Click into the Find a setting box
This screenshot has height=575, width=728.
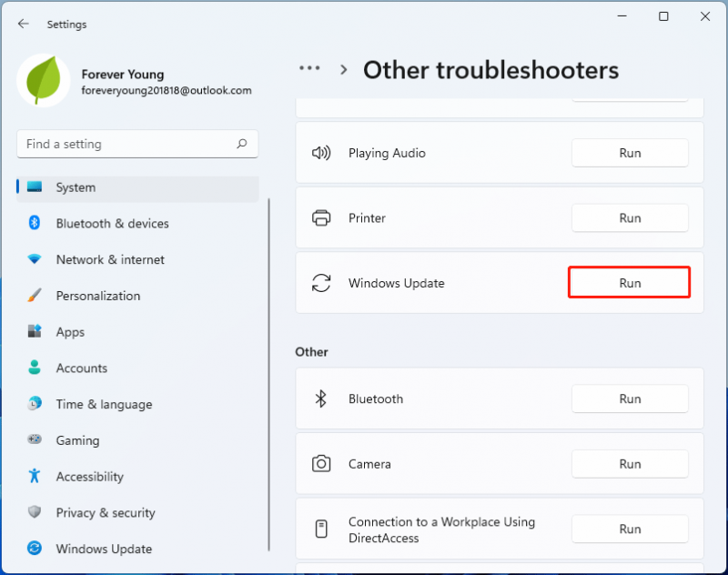137,144
